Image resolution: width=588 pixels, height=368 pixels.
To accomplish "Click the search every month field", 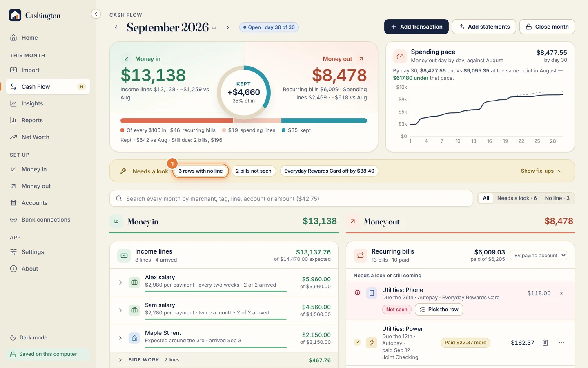I will (x=291, y=199).
